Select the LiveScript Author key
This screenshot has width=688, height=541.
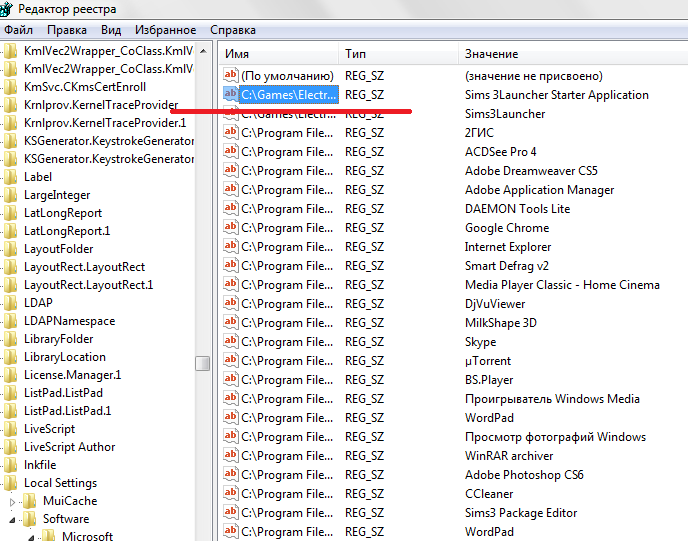[x=69, y=447]
